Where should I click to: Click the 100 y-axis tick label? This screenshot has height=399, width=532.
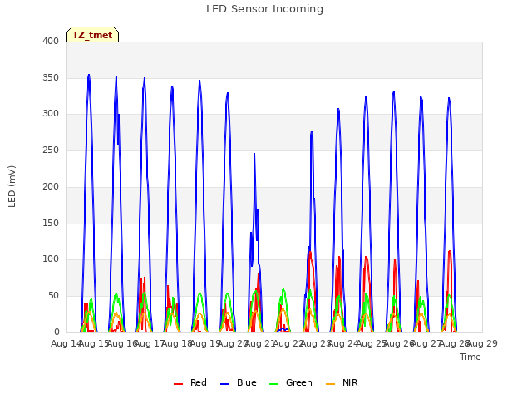point(51,259)
